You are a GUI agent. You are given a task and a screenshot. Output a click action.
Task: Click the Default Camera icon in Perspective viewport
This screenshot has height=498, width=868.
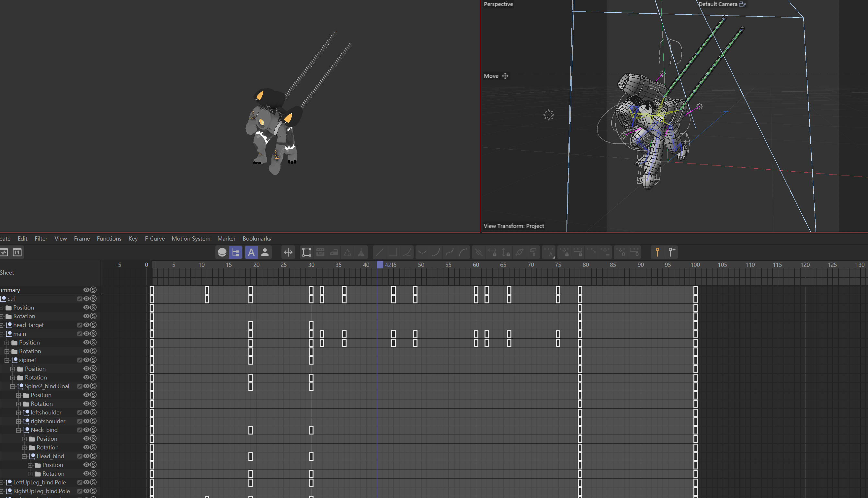click(x=742, y=4)
